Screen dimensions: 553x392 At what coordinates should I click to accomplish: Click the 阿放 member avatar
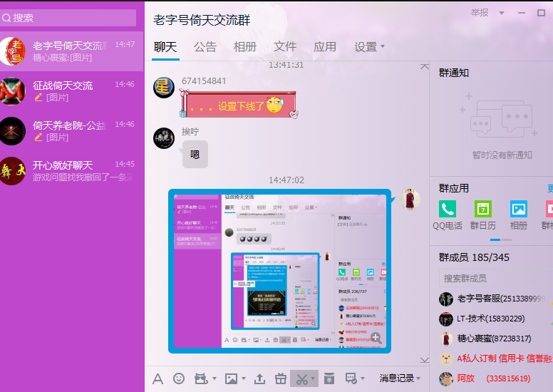[x=446, y=378]
